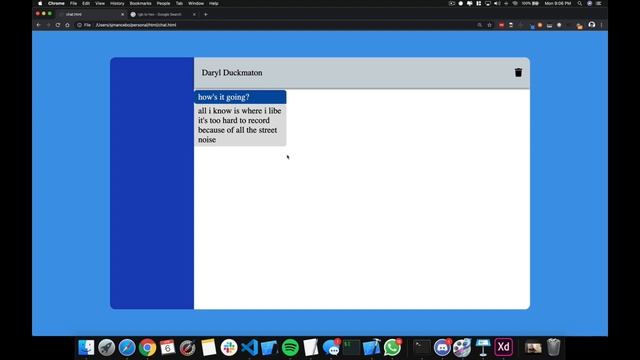Click the contact name Daryl Duckmaton
Viewport: 640px width, 360px height.
coord(232,73)
